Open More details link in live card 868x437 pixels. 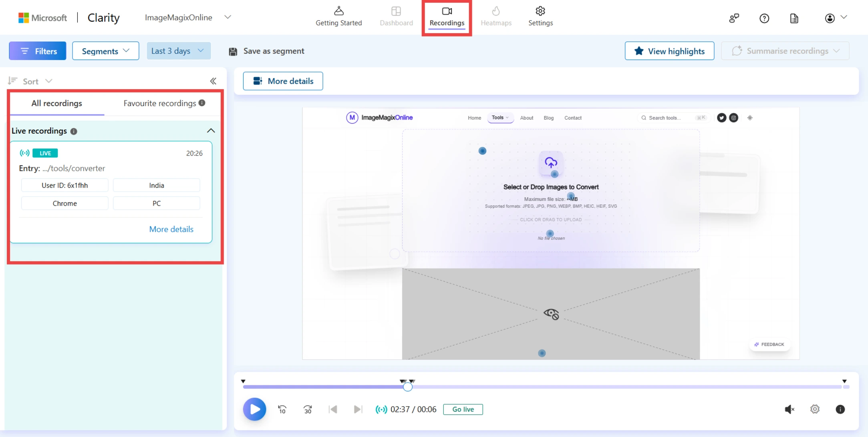point(171,229)
